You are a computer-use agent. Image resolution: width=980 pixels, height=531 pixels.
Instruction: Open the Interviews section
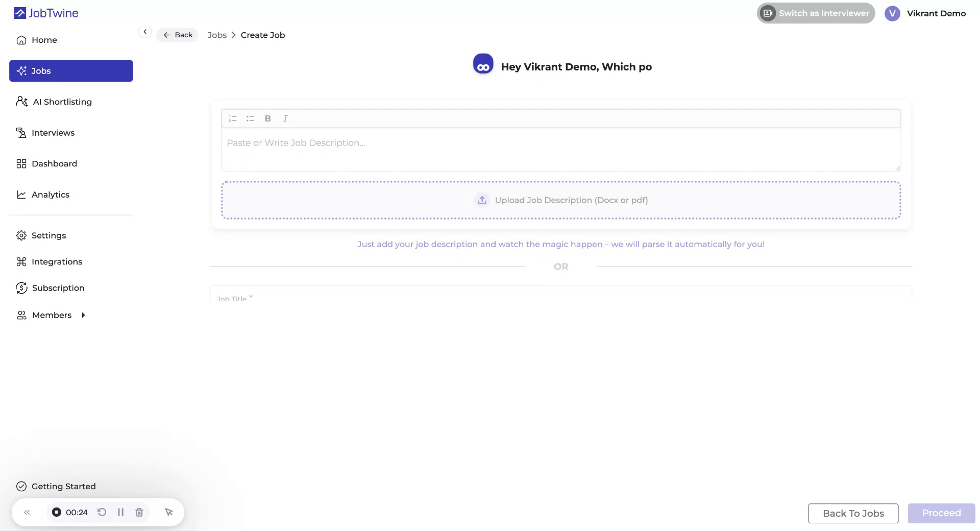tap(53, 132)
